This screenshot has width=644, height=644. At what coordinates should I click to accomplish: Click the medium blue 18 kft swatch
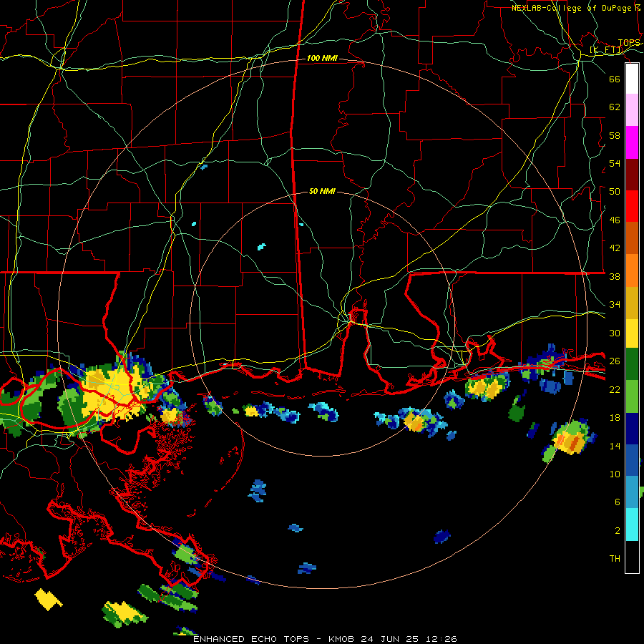point(632,460)
